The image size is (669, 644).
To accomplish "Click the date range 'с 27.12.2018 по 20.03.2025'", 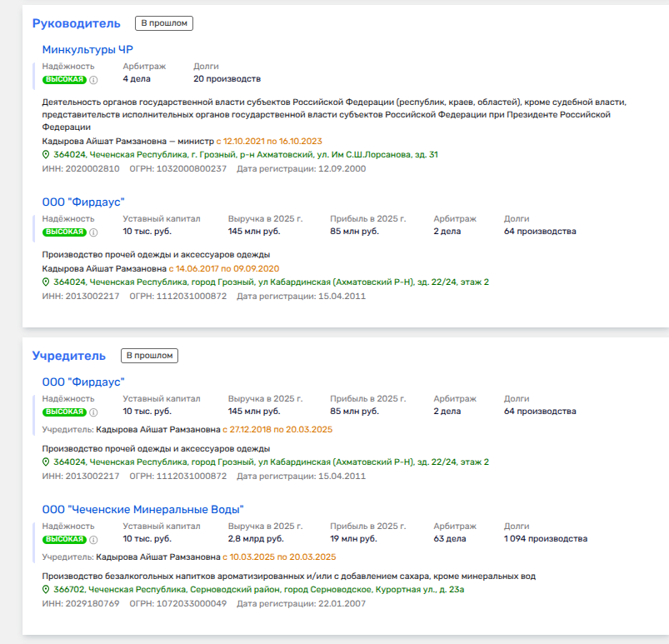I will [x=277, y=430].
